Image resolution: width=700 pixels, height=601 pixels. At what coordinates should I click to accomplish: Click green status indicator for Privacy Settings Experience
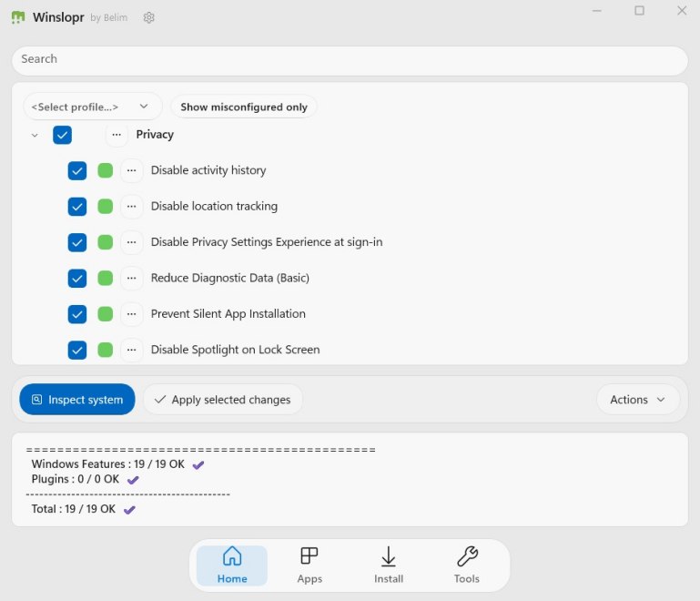106,242
